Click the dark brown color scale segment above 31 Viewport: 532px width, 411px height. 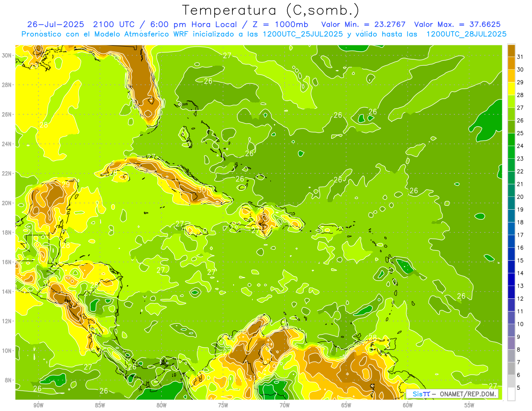point(512,51)
